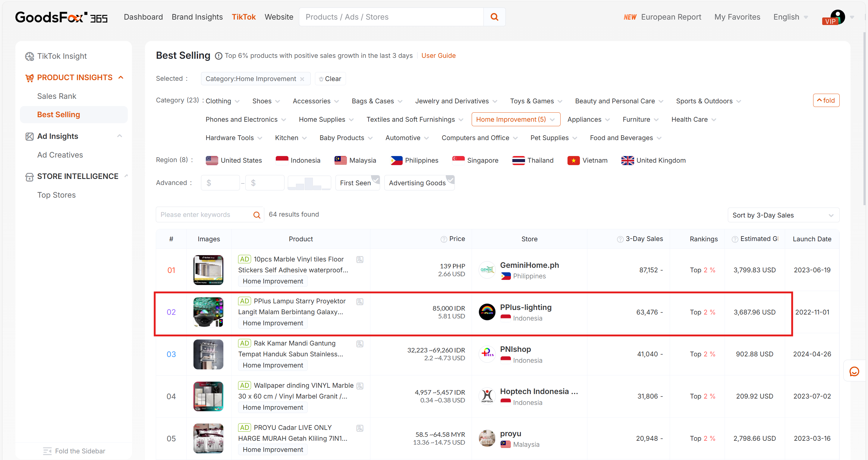This screenshot has width=868, height=460.
Task: Click image search icon for Marble Vinyl tiles
Action: coord(360,259)
